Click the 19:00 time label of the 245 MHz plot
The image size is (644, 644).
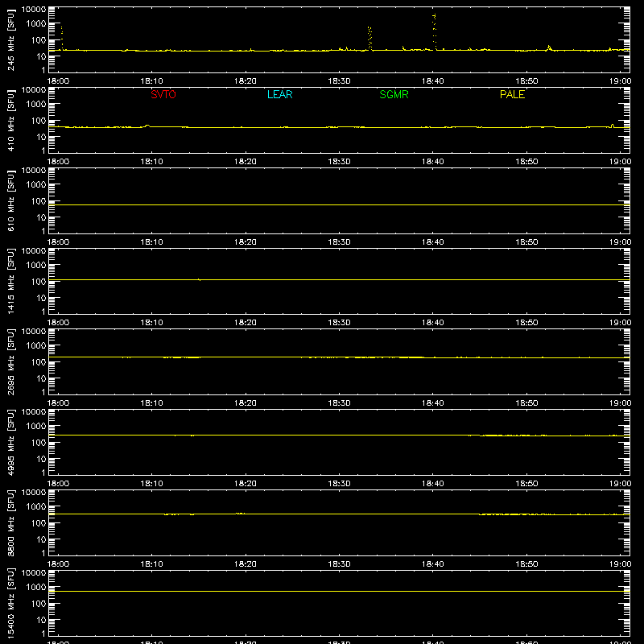620,81
